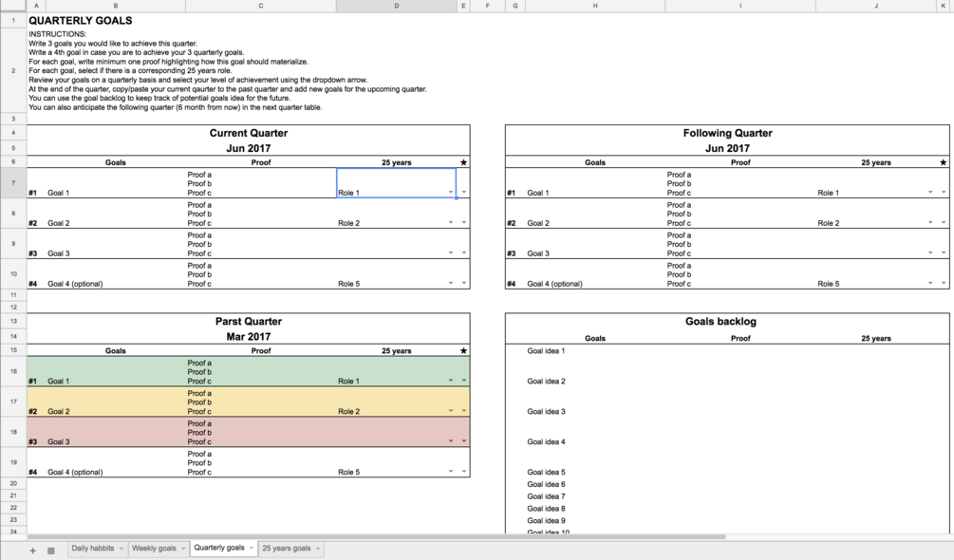This screenshot has height=560, width=954.
Task: Click the select-all corner box above row 1
Action: pyautogui.click(x=13, y=6)
